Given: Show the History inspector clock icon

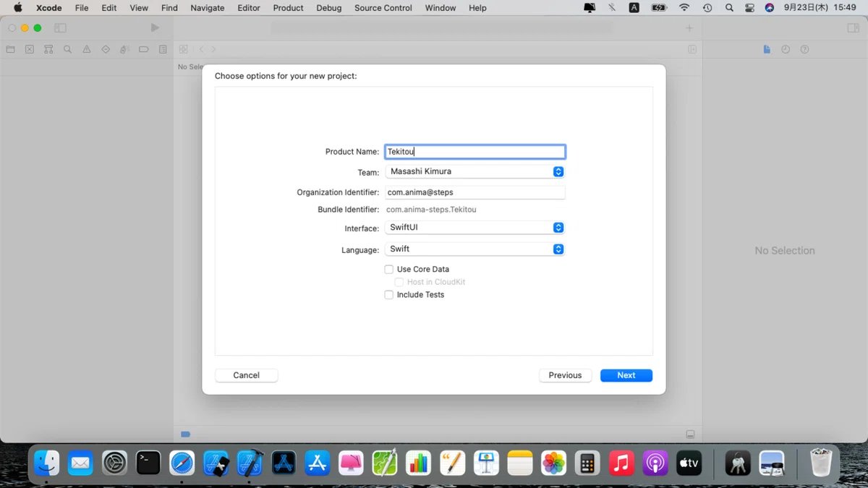Looking at the screenshot, I should [x=786, y=49].
